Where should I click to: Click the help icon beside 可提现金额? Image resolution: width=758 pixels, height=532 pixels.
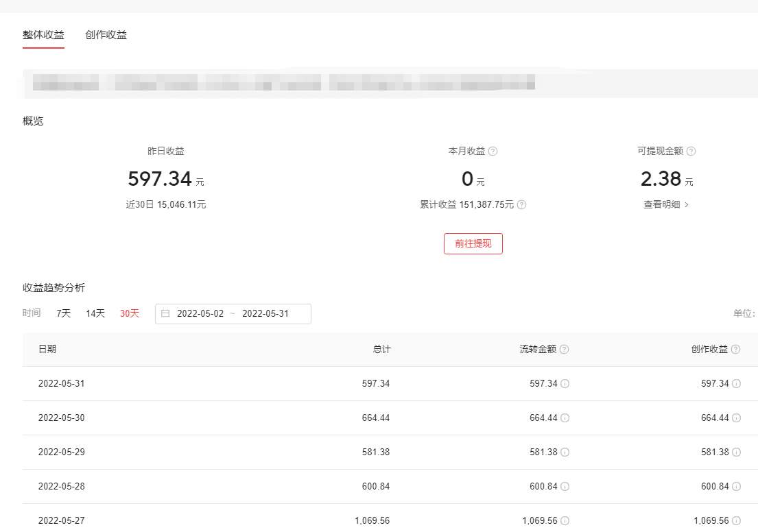pos(691,152)
